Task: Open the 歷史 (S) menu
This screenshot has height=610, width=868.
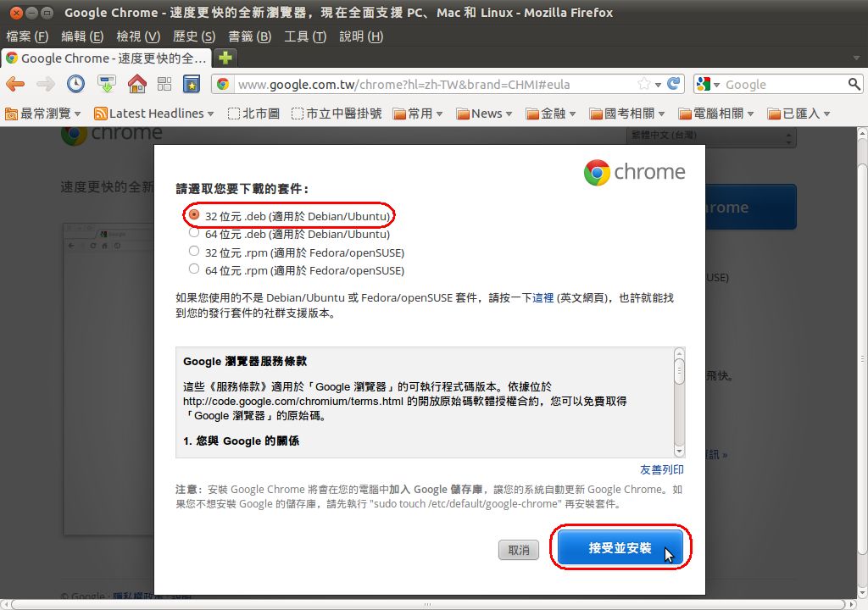Action: (194, 36)
